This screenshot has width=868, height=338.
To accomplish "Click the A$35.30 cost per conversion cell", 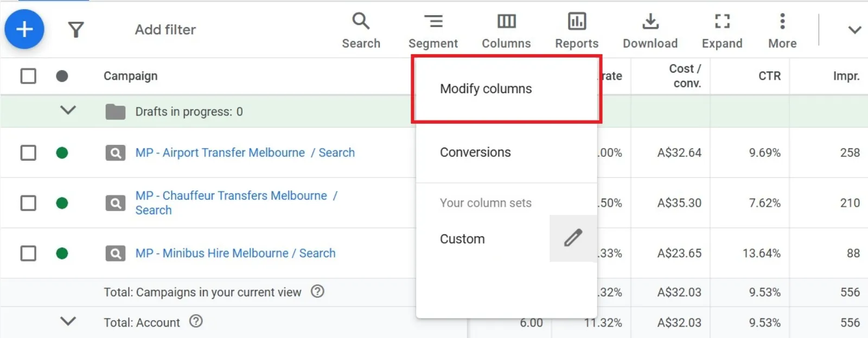I will pos(679,203).
